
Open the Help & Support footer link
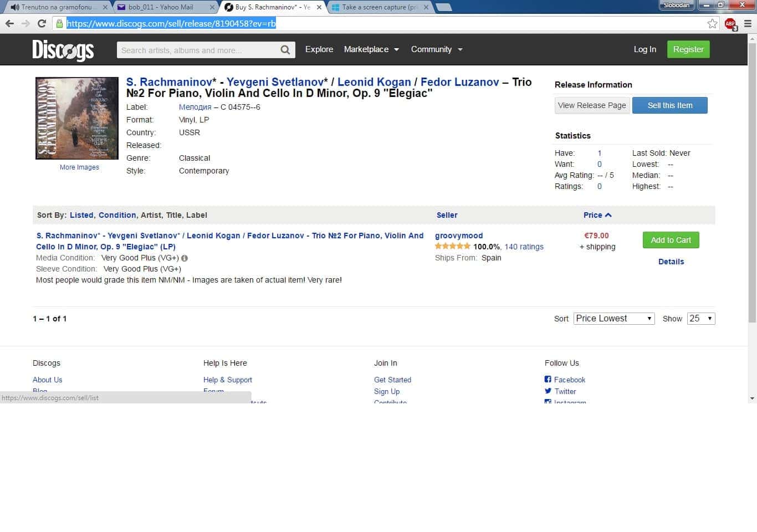click(227, 380)
